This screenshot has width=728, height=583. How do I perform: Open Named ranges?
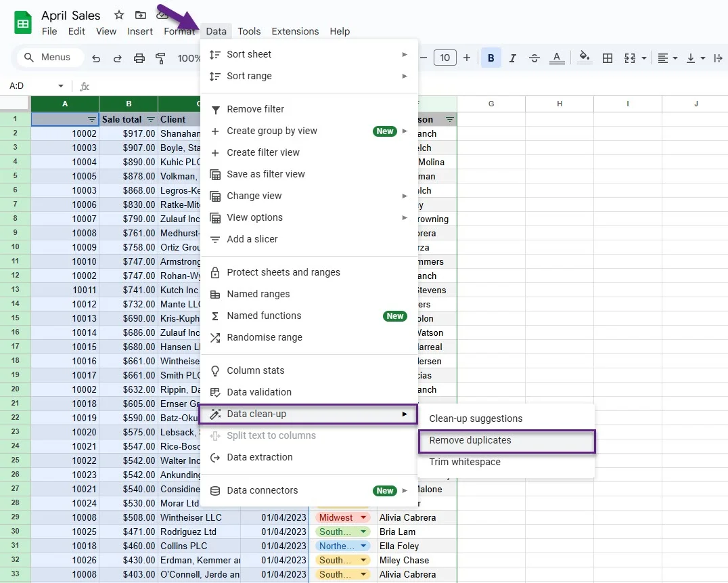[309, 294]
